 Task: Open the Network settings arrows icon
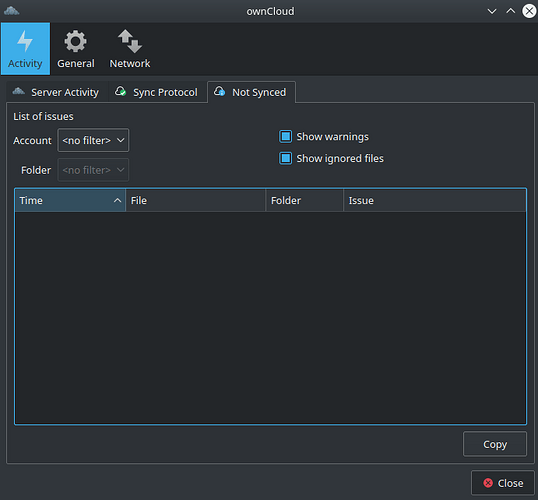(130, 41)
